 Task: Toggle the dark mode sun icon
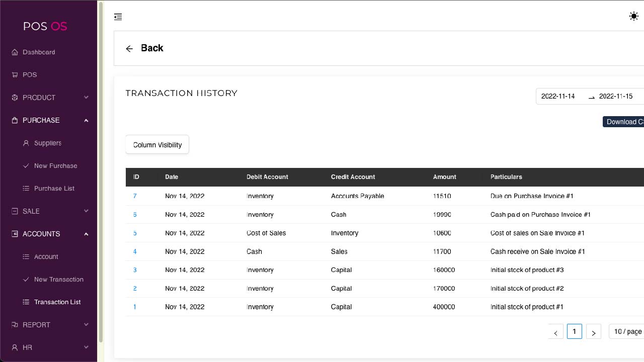pyautogui.click(x=633, y=17)
